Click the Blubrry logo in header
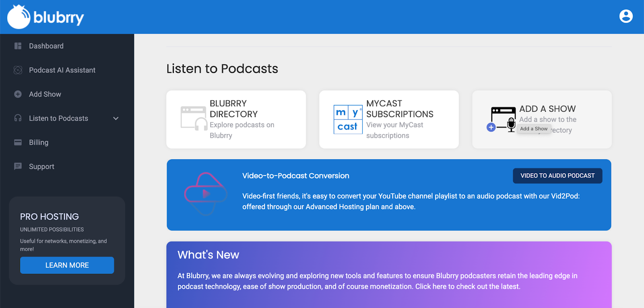The height and width of the screenshot is (308, 644). pos(45,17)
